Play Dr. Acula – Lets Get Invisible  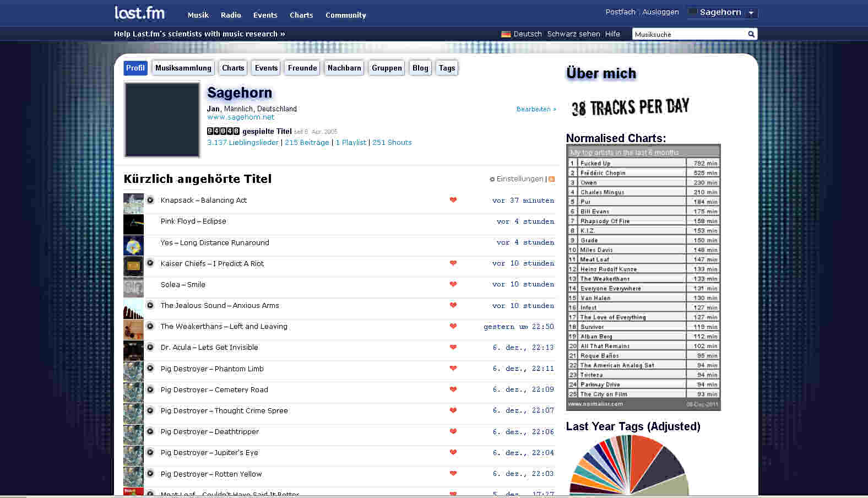coord(150,347)
